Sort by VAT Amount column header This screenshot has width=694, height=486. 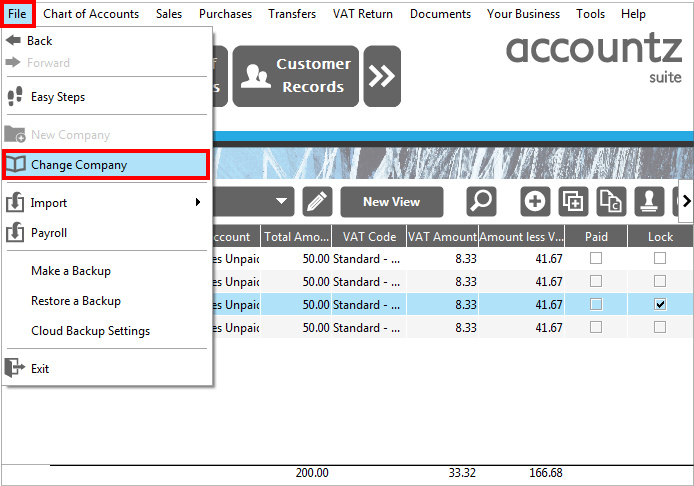pos(442,237)
